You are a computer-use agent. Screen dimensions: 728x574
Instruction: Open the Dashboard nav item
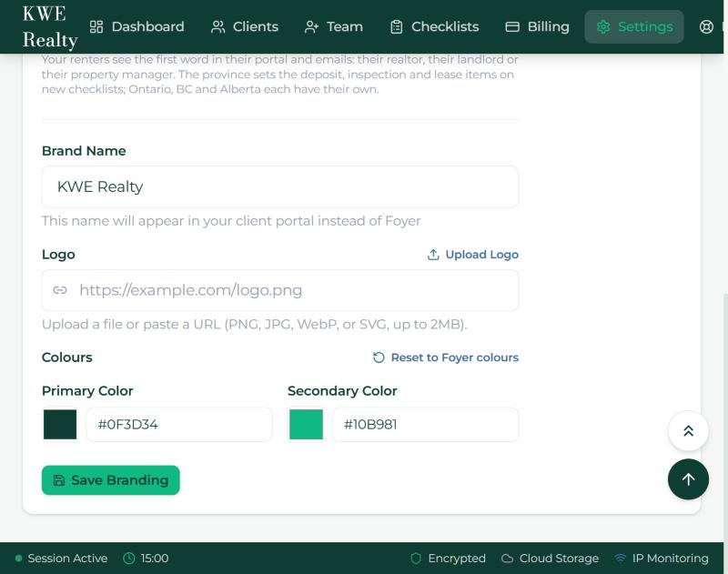136,27
